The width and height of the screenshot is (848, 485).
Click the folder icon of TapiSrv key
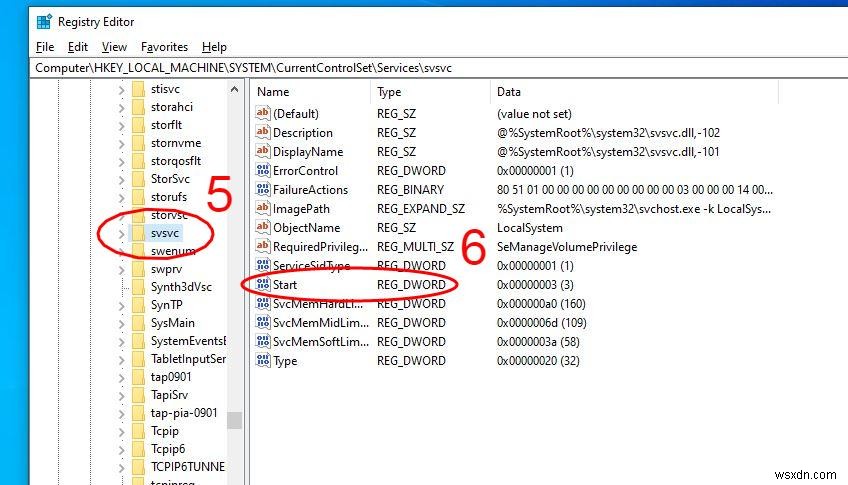pos(138,395)
